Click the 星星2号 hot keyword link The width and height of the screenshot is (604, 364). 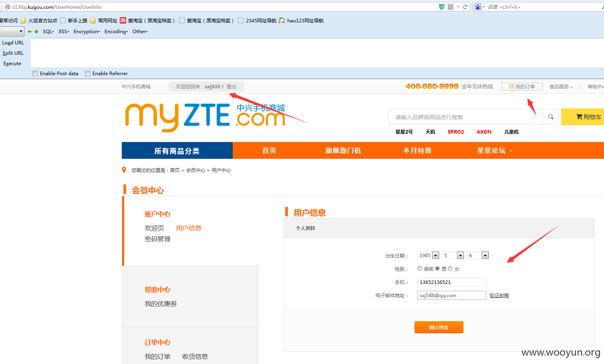(x=404, y=132)
